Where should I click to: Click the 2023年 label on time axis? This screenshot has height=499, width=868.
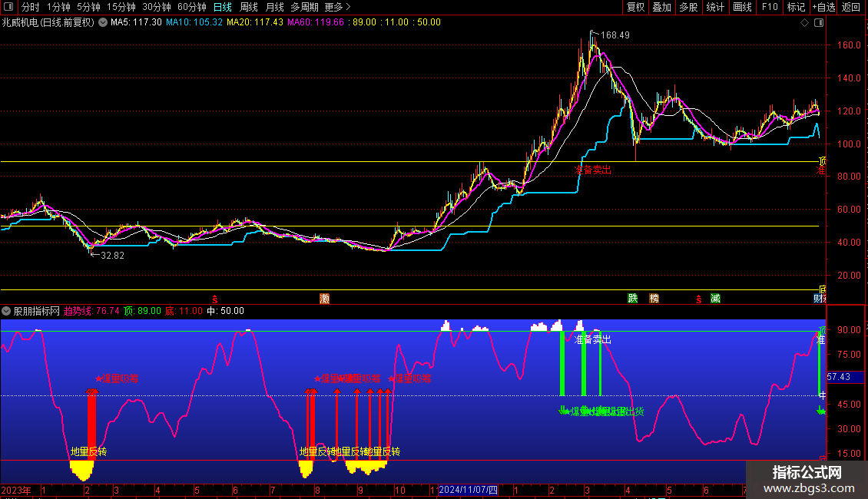pos(16,491)
